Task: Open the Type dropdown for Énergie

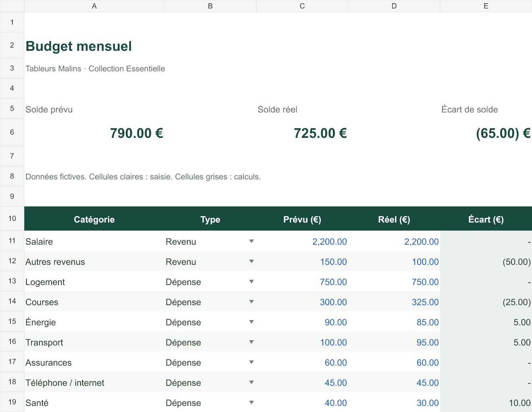Action: 251,322
